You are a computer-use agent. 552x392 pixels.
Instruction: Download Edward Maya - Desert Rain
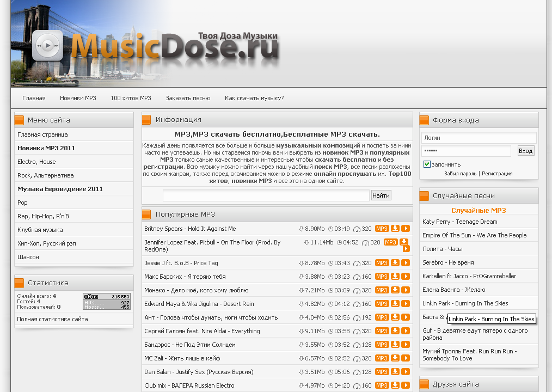coord(395,304)
